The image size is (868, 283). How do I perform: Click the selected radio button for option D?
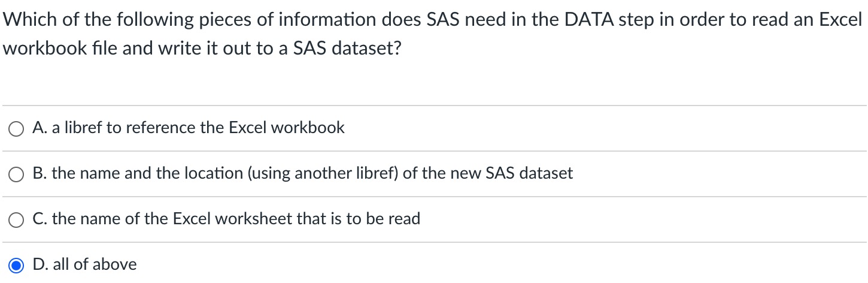click(16, 265)
